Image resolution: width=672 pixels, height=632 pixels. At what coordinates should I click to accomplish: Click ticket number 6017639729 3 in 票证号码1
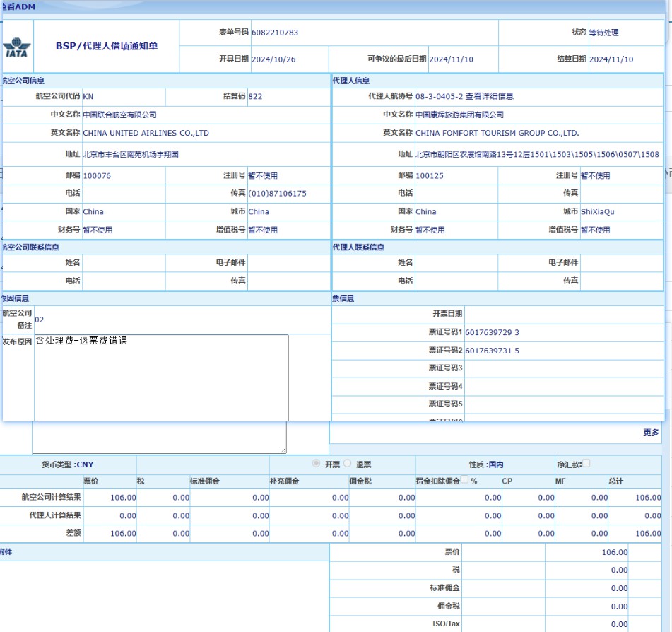point(492,332)
